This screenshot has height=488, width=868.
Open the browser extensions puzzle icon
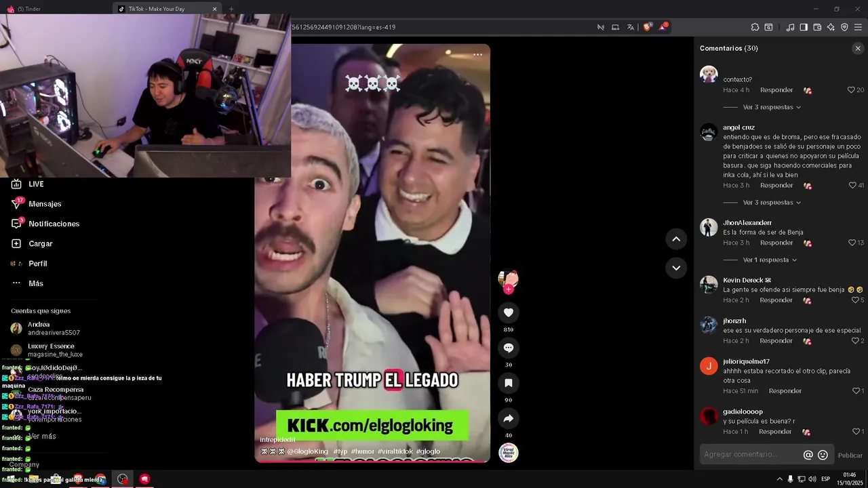[x=755, y=27]
